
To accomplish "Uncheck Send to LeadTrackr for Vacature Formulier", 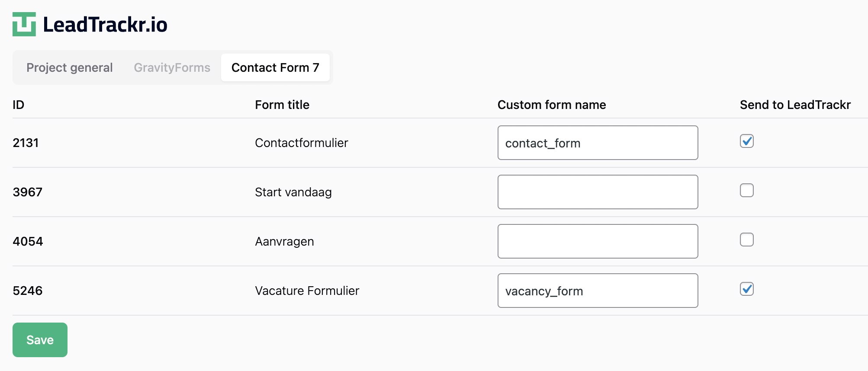I will pyautogui.click(x=746, y=289).
